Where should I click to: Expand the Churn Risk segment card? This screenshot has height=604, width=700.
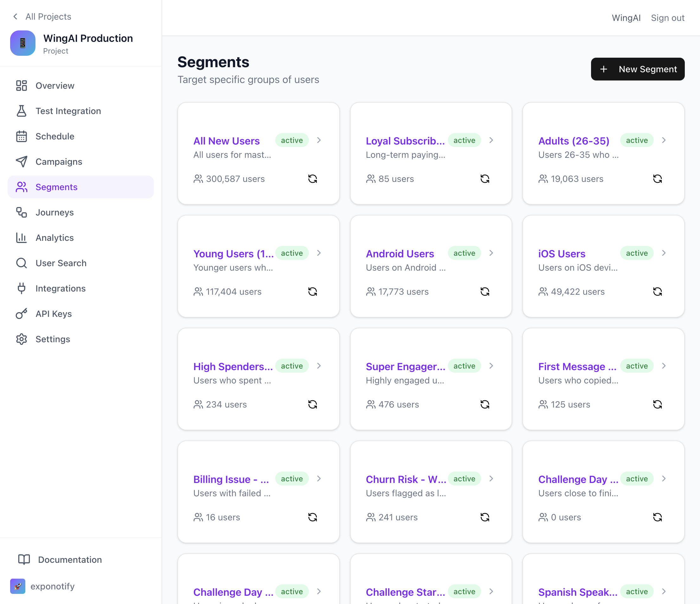tap(492, 479)
